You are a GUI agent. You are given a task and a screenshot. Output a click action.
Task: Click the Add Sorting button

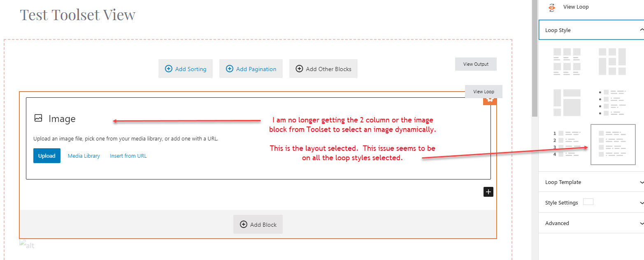[x=186, y=69]
